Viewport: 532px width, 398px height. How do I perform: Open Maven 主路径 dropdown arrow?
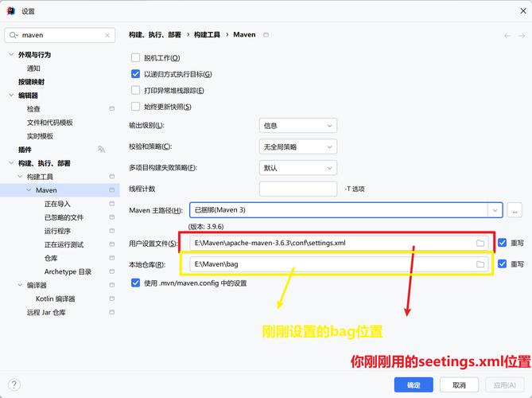pyautogui.click(x=495, y=210)
